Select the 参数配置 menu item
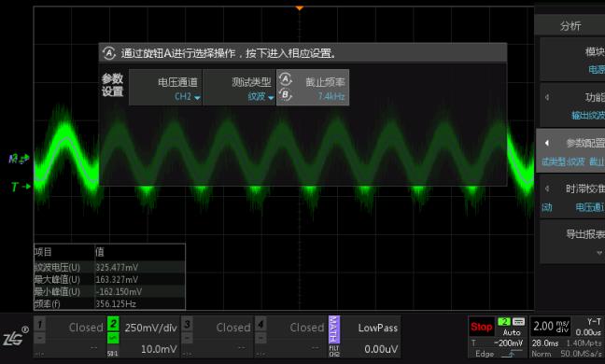The width and height of the screenshot is (605, 364). point(571,151)
